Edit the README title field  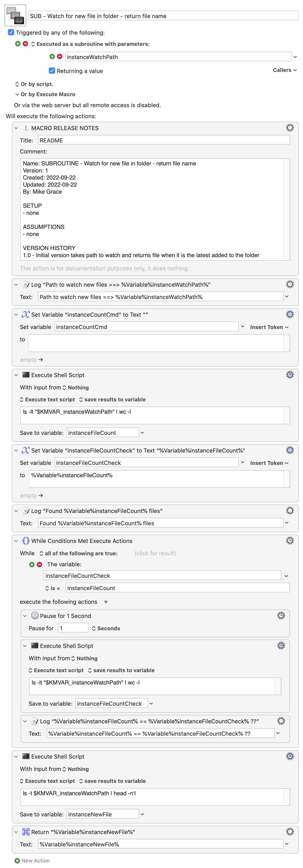pos(164,140)
